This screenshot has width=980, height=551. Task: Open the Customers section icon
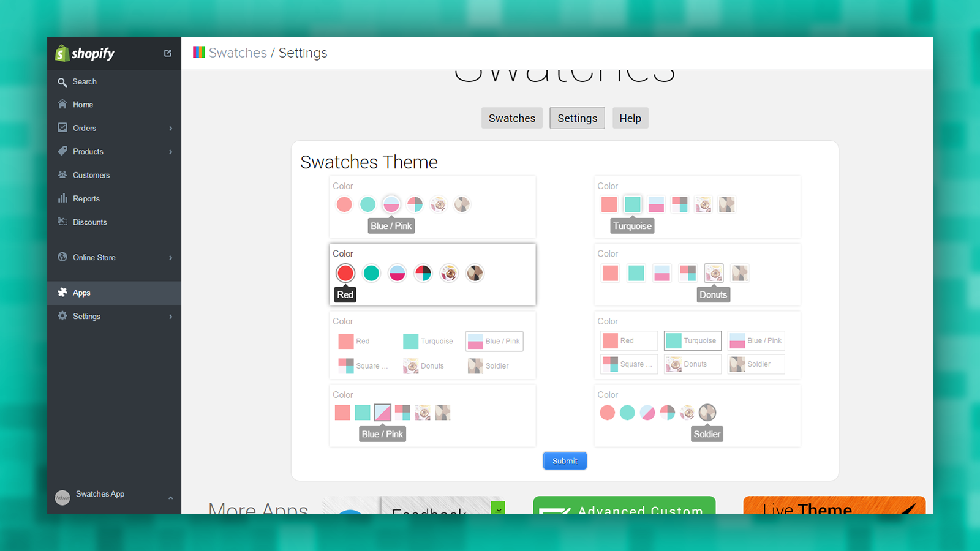point(63,174)
